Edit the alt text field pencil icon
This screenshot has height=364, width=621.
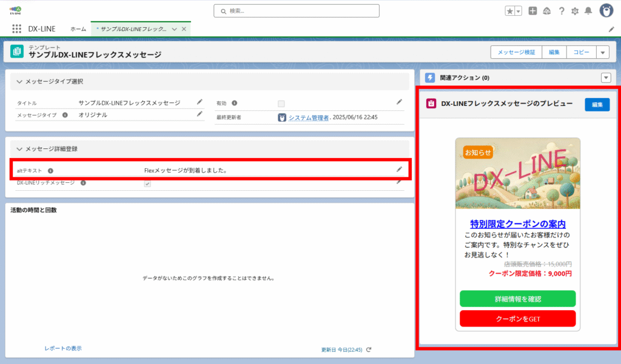pos(399,170)
